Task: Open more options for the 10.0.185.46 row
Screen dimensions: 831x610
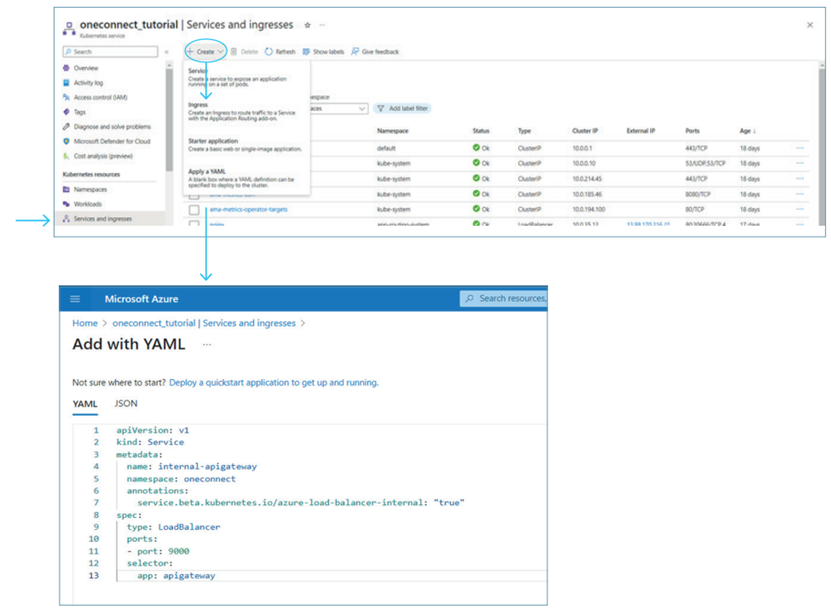Action: (800, 194)
